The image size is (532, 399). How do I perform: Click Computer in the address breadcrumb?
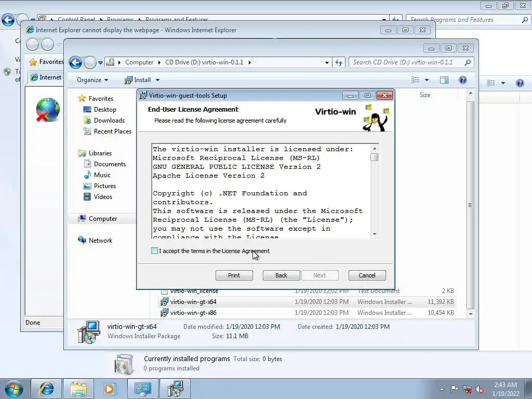[x=139, y=62]
